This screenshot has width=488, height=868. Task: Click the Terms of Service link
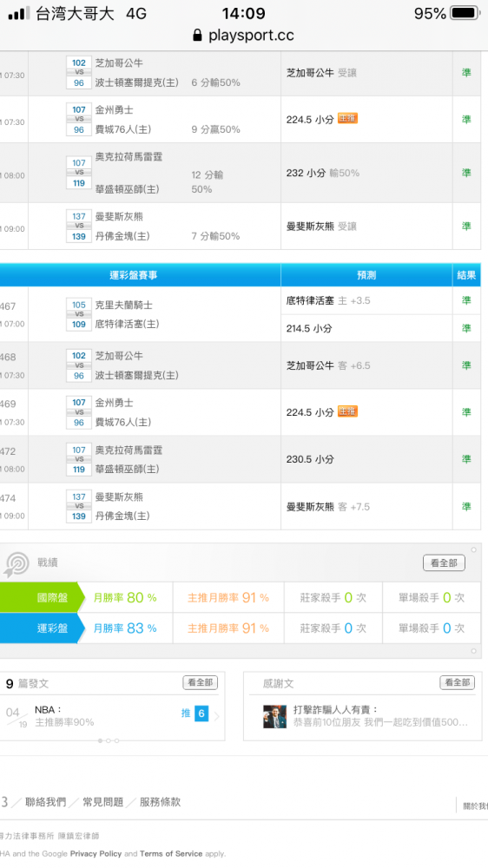point(171,853)
